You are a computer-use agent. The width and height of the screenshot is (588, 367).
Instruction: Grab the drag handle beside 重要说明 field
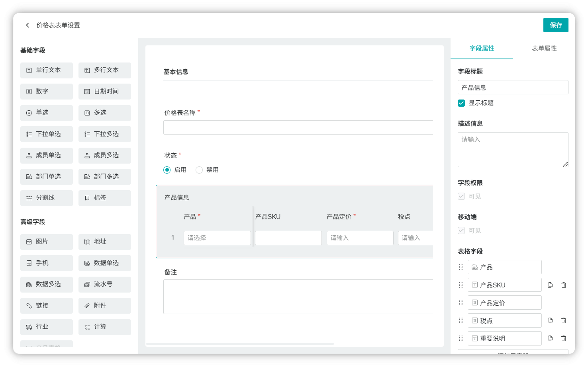tap(461, 338)
